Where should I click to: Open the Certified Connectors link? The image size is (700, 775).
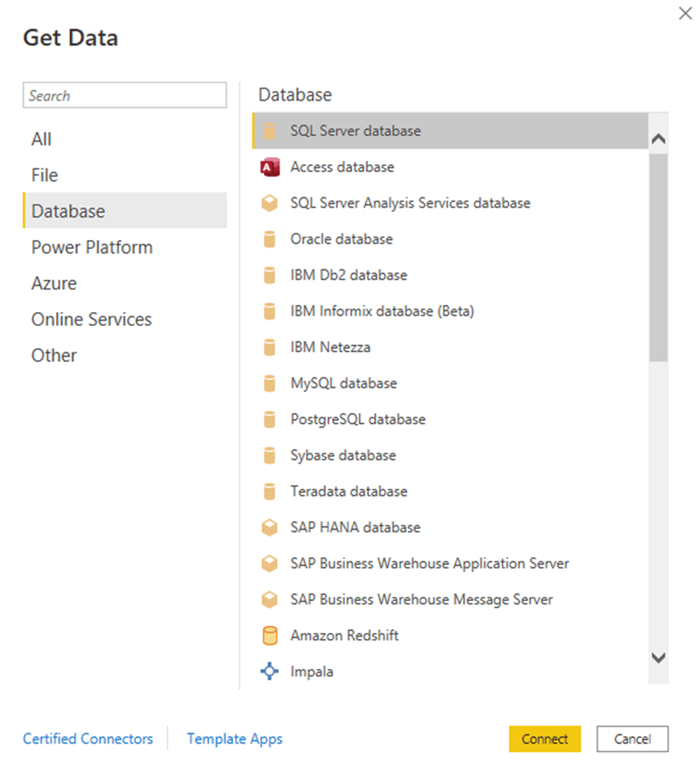pos(88,739)
